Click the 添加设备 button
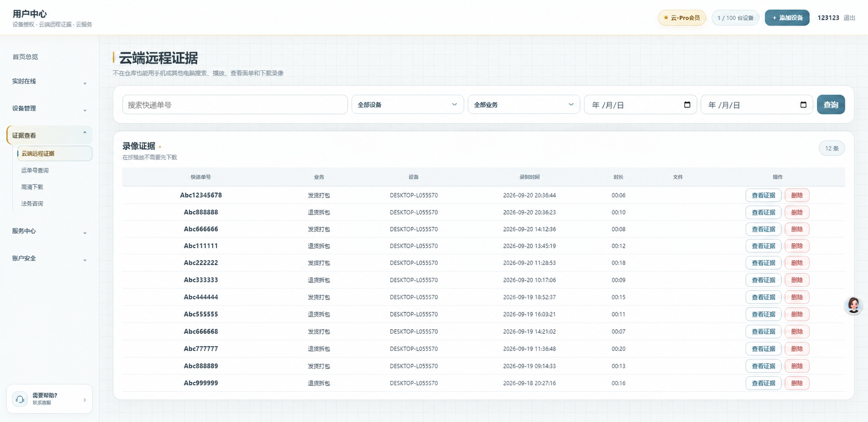 pyautogui.click(x=787, y=18)
